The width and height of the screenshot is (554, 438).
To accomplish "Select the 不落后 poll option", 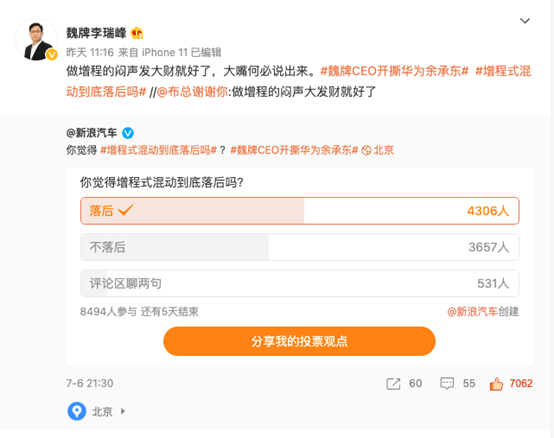I will tap(300, 247).
